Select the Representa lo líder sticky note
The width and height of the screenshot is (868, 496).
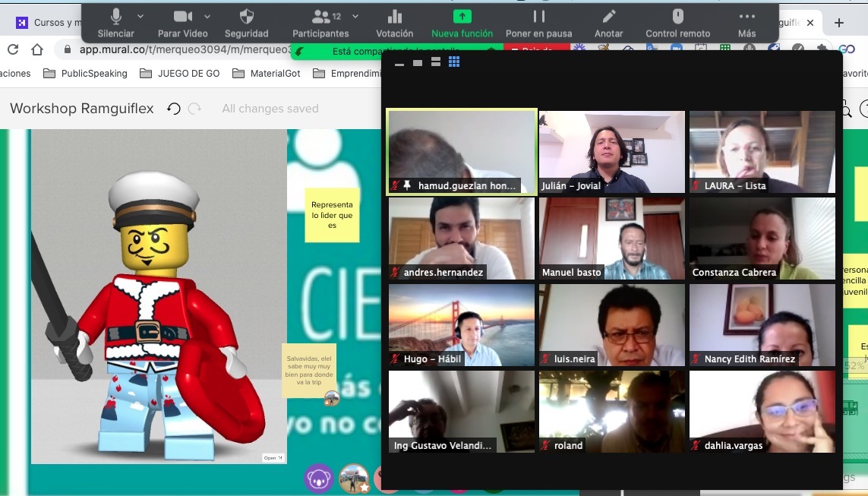tap(332, 215)
